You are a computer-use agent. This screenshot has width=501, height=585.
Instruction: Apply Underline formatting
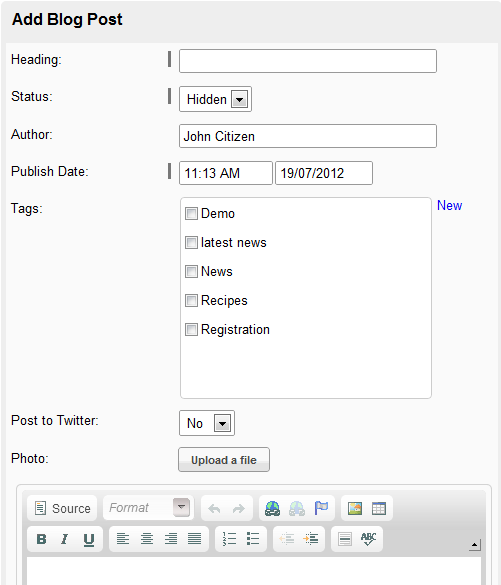pyautogui.click(x=88, y=539)
